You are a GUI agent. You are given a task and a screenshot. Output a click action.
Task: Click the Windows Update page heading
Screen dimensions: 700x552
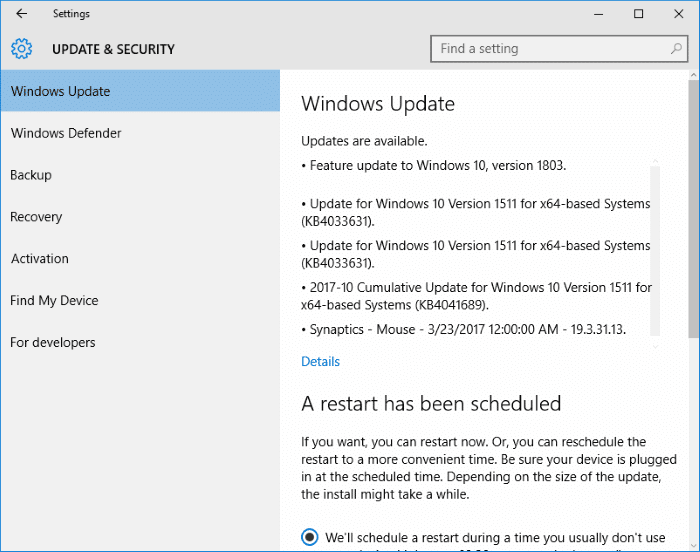[378, 104]
